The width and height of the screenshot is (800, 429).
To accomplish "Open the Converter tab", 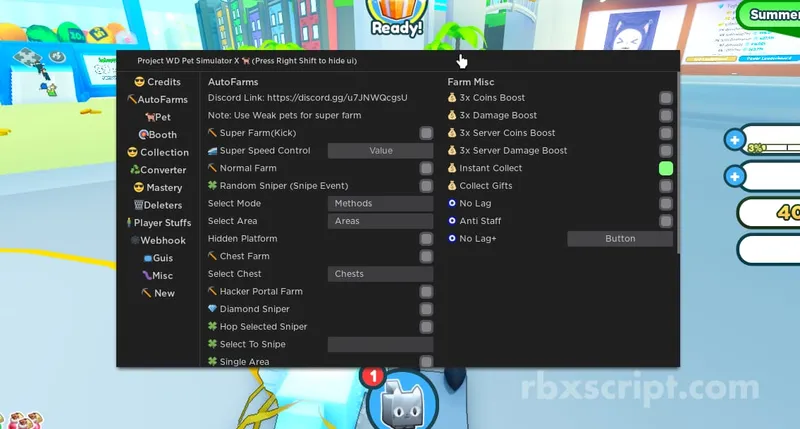I will coord(158,170).
